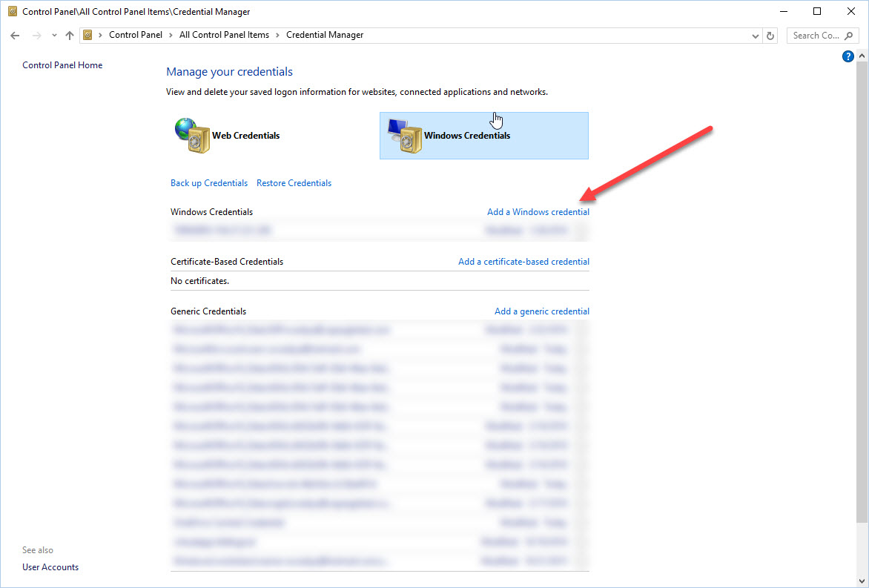Open Help with blue question mark
The image size is (869, 588).
click(847, 56)
